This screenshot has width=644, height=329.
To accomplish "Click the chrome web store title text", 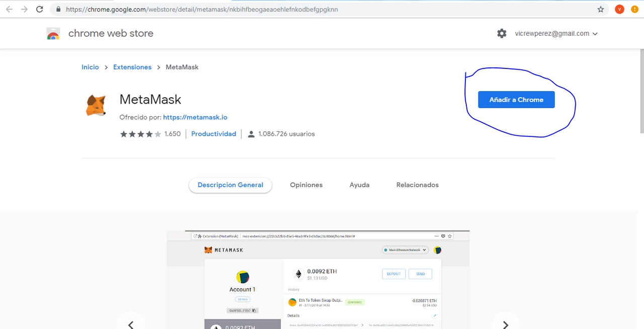I will (x=111, y=33).
